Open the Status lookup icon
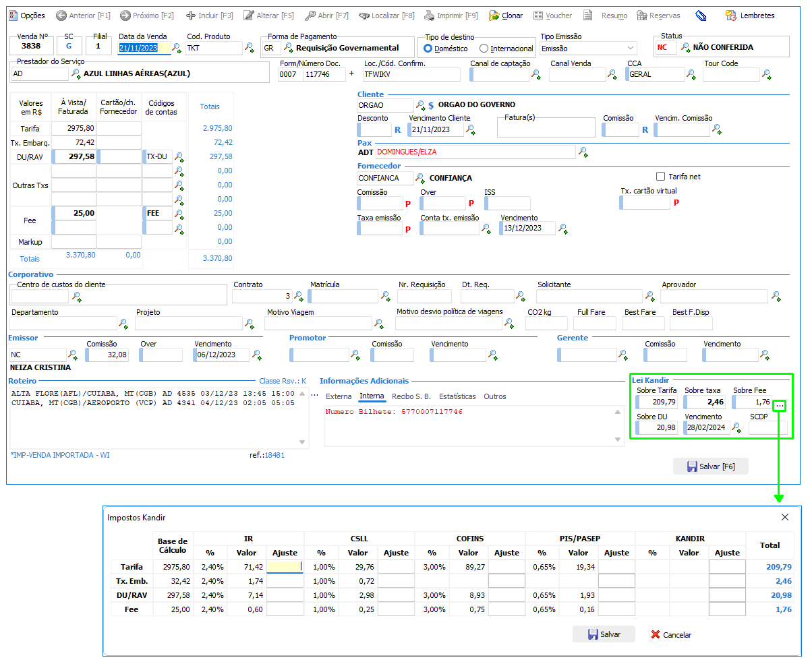The height and width of the screenshot is (666, 812). [686, 47]
